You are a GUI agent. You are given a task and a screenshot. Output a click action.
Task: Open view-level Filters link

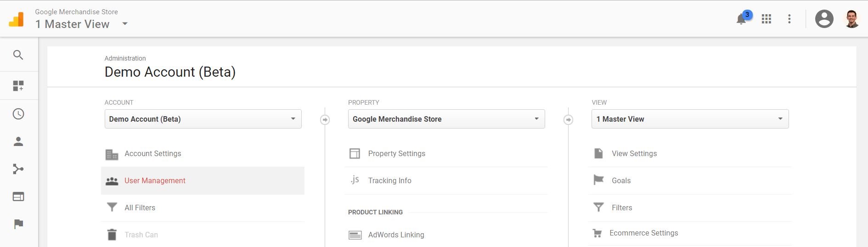click(622, 208)
